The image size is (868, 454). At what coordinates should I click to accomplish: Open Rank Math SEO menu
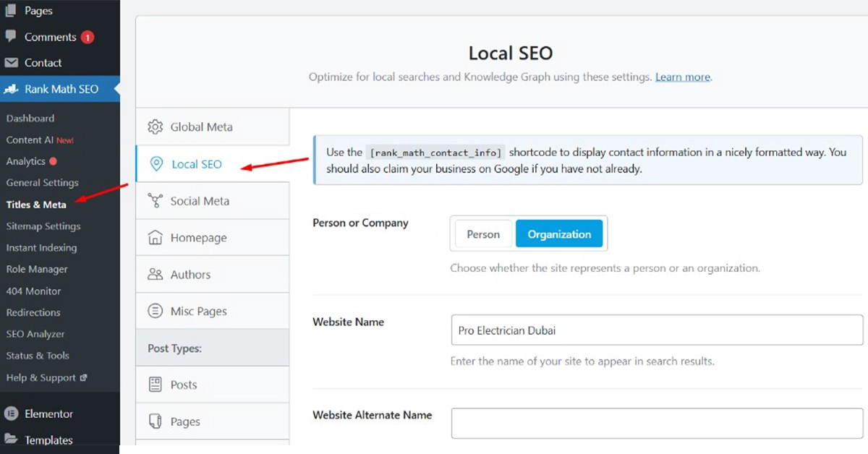[61, 89]
